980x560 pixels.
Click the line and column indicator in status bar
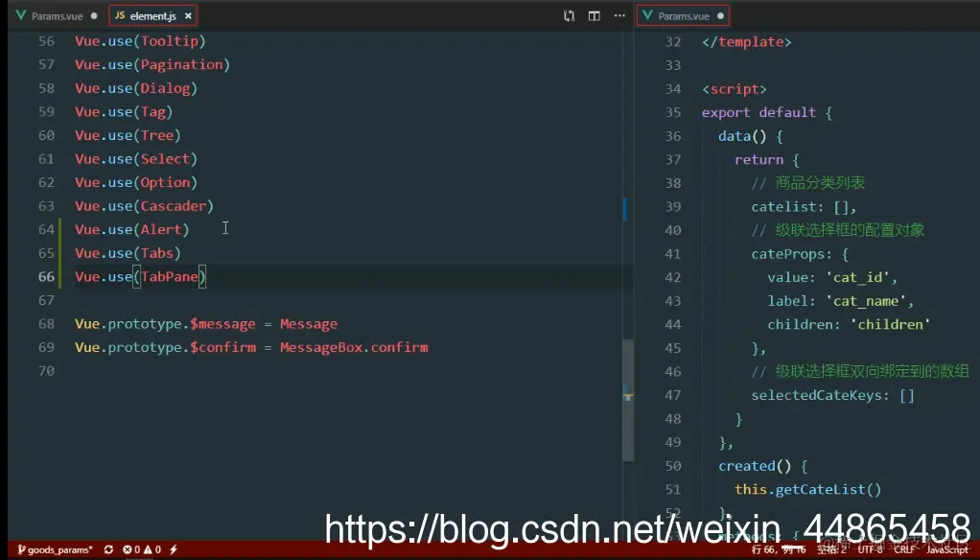coord(778,549)
